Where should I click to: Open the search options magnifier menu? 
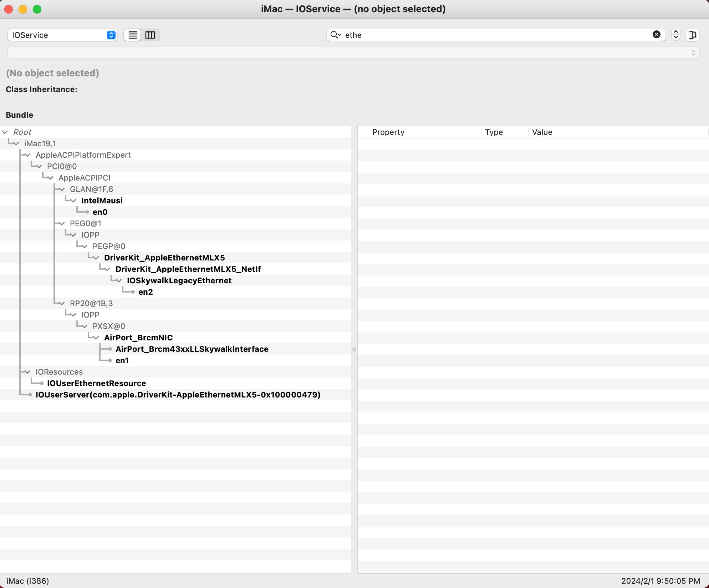(335, 35)
